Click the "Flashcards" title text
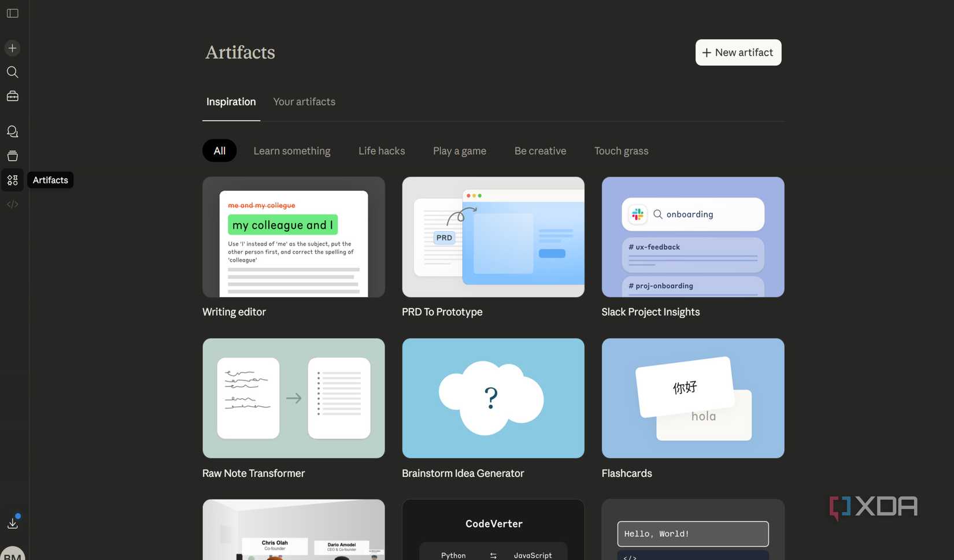The width and height of the screenshot is (954, 560). pyautogui.click(x=627, y=473)
